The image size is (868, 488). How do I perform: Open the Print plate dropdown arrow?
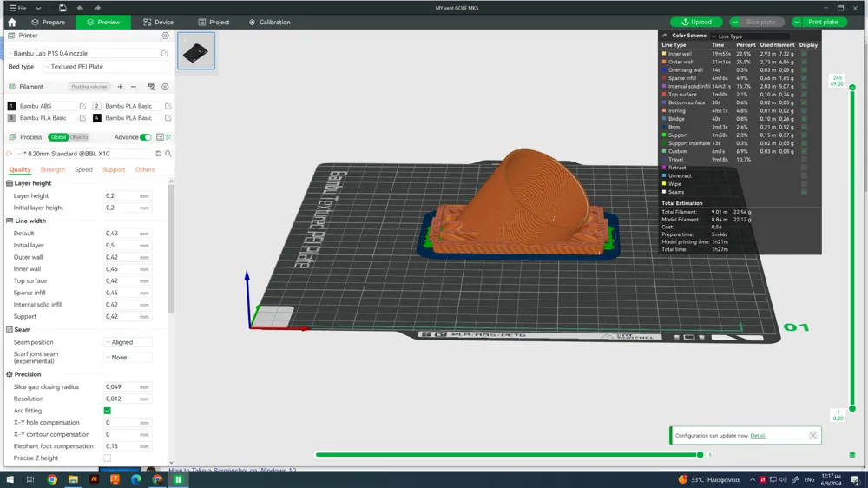coord(797,23)
